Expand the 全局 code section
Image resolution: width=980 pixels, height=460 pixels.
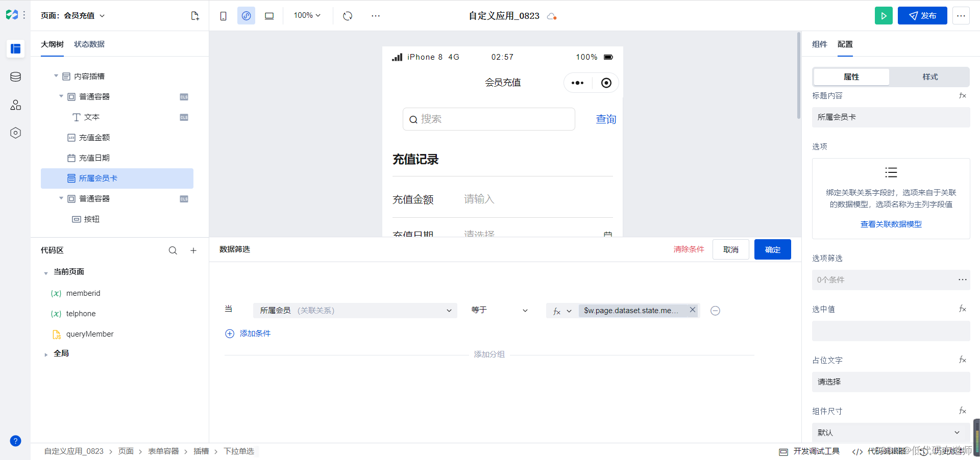tap(46, 354)
